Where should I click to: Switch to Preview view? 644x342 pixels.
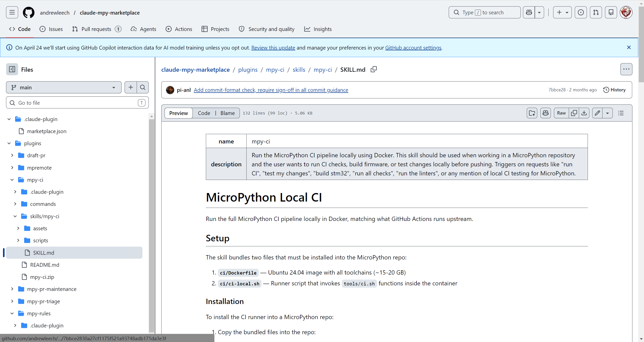[178, 113]
